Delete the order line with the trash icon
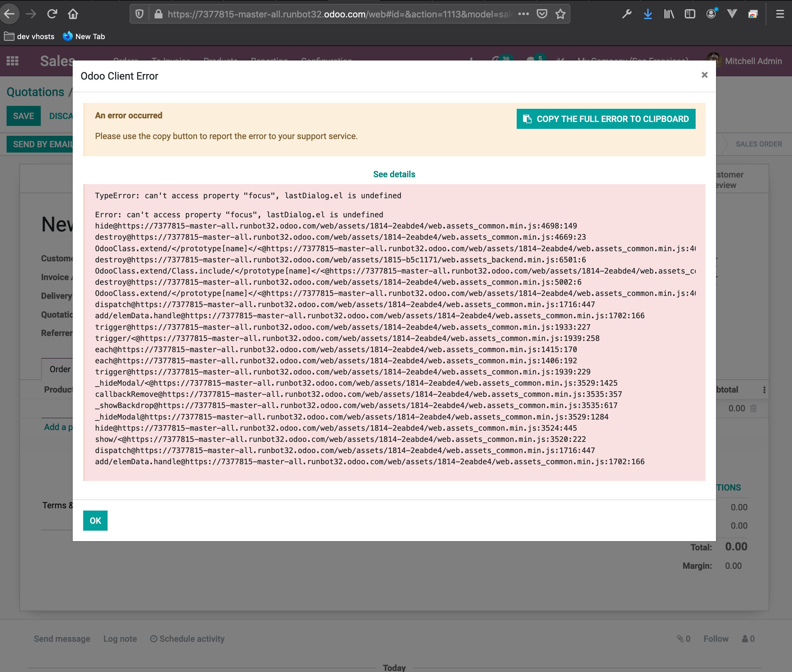Image resolution: width=792 pixels, height=672 pixels. (x=754, y=408)
